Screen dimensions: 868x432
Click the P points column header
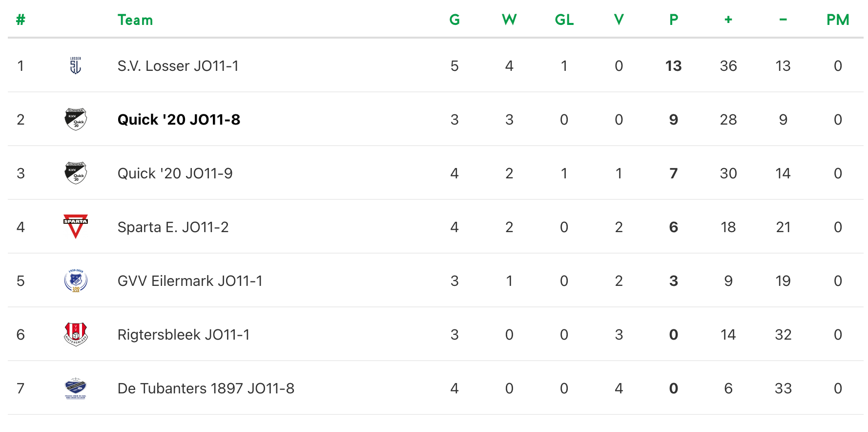pyautogui.click(x=674, y=20)
